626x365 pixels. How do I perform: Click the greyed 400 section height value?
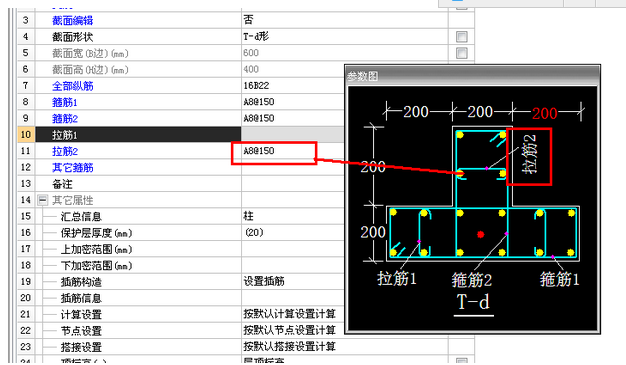(x=251, y=69)
